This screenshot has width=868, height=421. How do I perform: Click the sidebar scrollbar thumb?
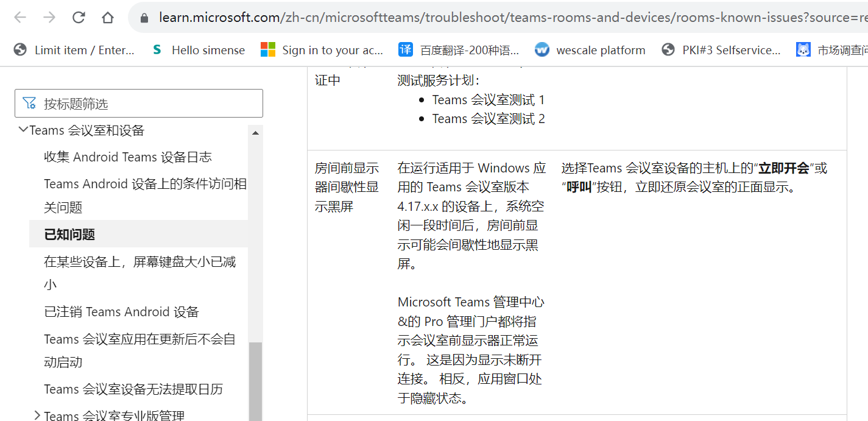coord(255,381)
